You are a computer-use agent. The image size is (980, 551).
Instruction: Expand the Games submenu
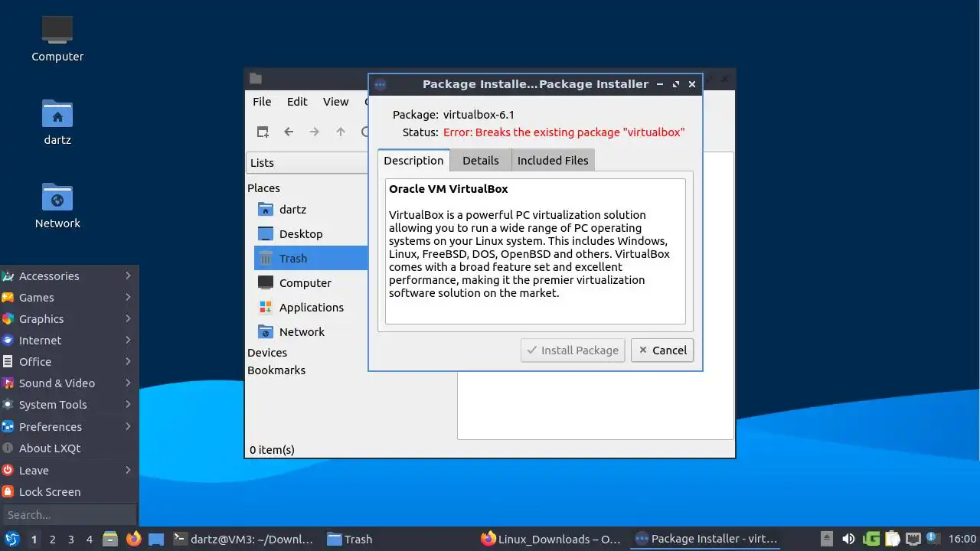[69, 297]
